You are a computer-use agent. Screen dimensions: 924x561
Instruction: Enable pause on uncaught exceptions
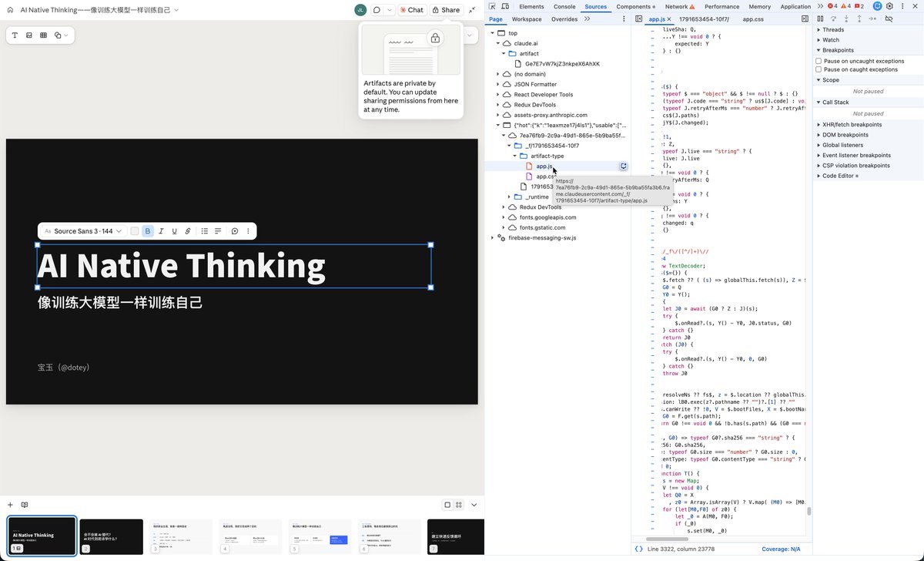pyautogui.click(x=819, y=61)
